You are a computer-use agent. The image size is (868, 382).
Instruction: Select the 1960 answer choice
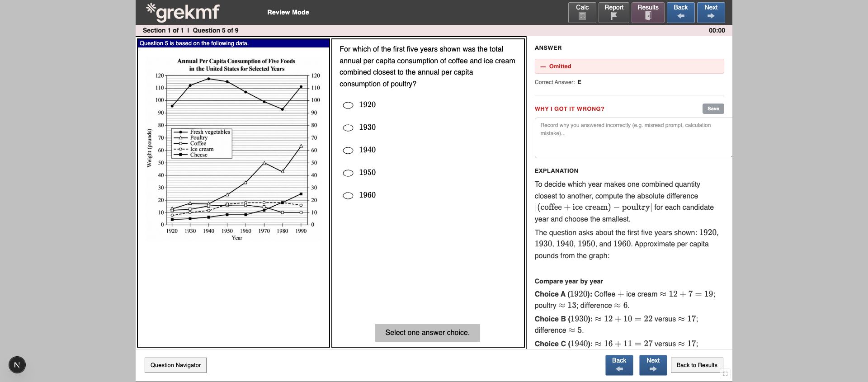tap(348, 196)
